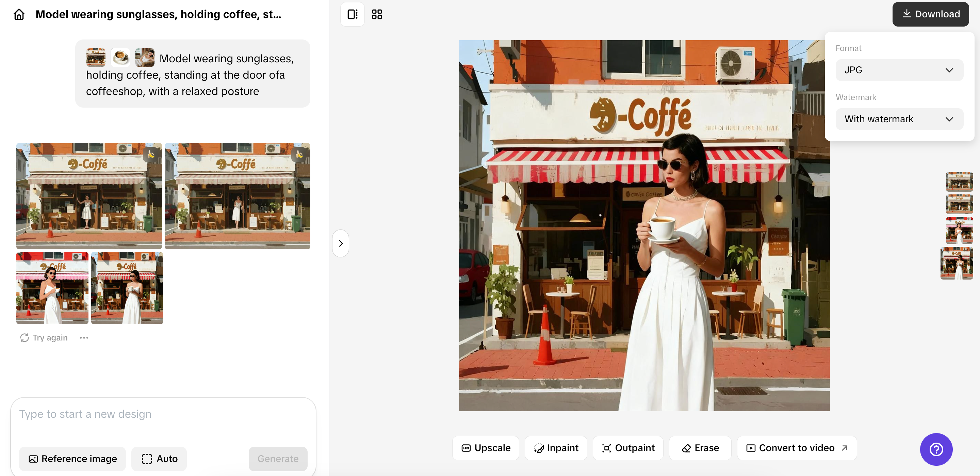The width and height of the screenshot is (980, 476).
Task: Expand the side panel with the chevron arrow
Action: (x=341, y=243)
